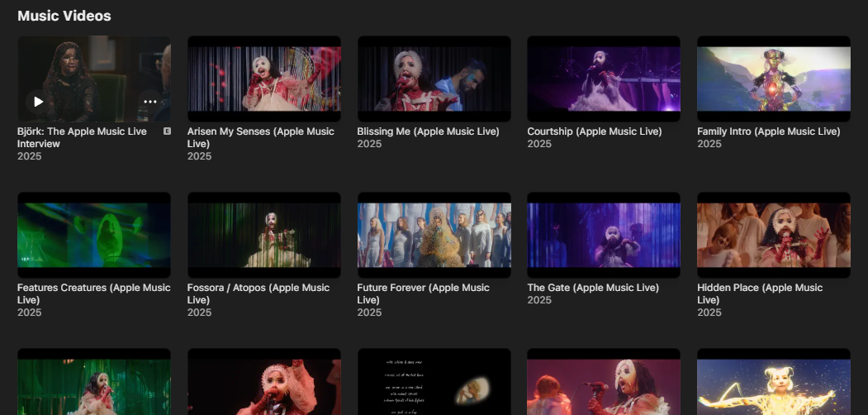Image resolution: width=868 pixels, height=415 pixels.
Task: Click the "Courtship (Apple Music Live)" title
Action: (595, 131)
